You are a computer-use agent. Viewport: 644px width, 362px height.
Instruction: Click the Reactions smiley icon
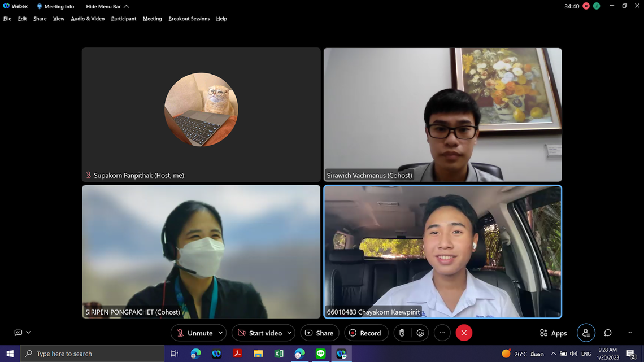click(420, 333)
